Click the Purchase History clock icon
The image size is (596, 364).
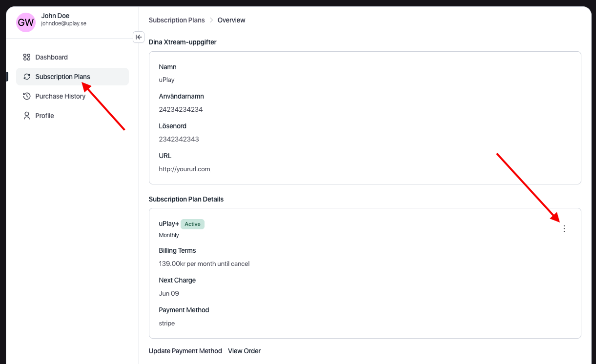(x=27, y=96)
